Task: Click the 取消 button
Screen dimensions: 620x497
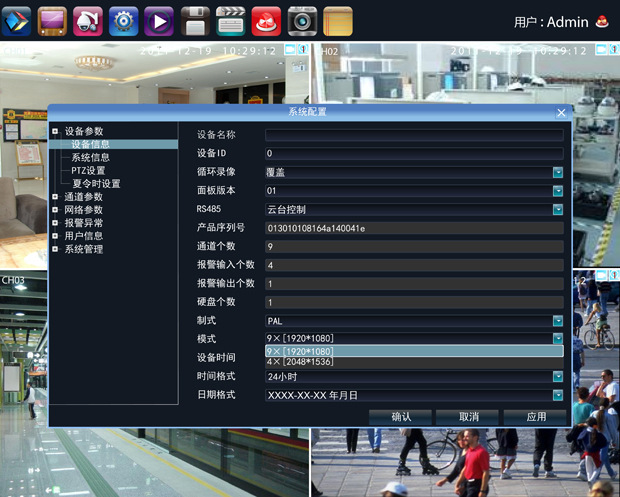Action: tap(468, 417)
